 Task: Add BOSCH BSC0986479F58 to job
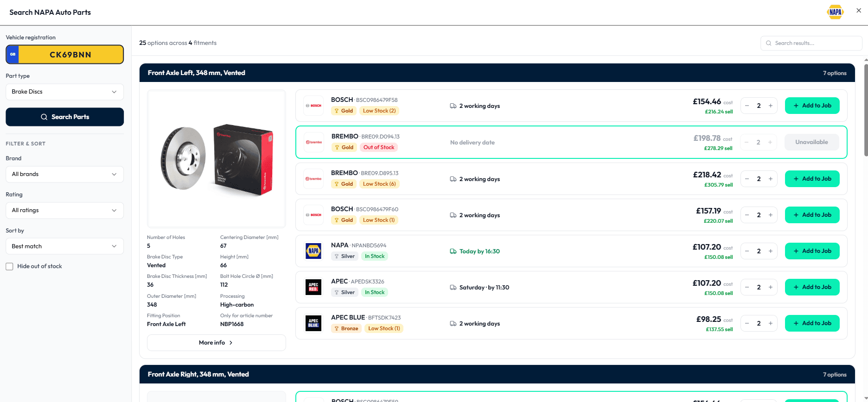[x=812, y=106]
